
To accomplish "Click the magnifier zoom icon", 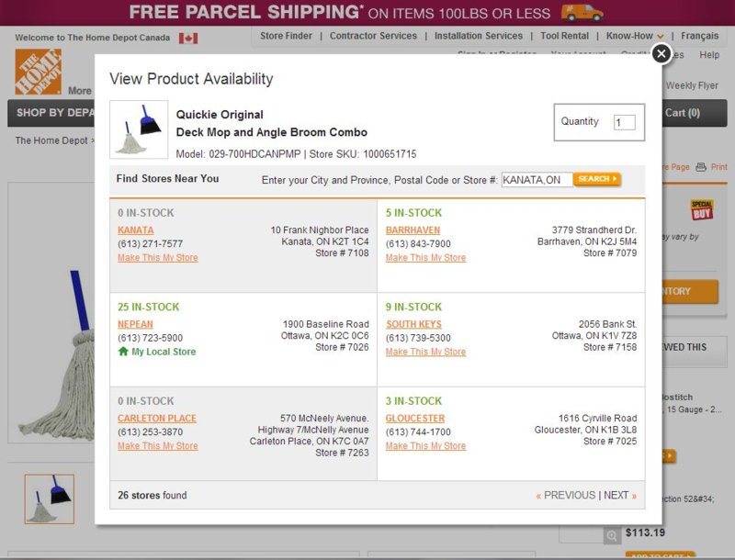I will 612,535.
